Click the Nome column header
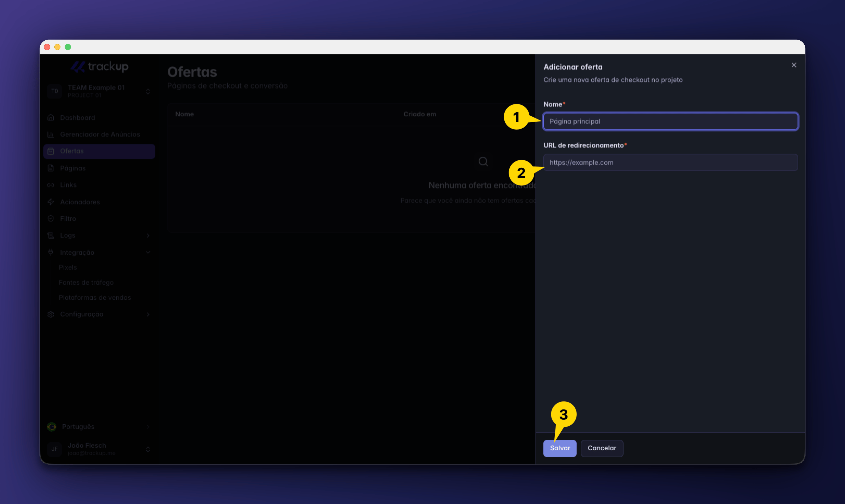Image resolution: width=845 pixels, height=504 pixels. (184, 114)
